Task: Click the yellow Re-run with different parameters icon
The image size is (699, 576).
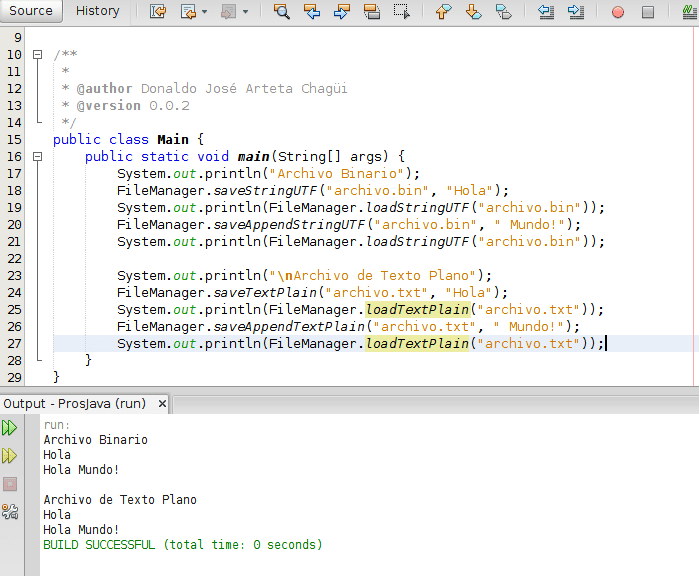Action: [9, 456]
